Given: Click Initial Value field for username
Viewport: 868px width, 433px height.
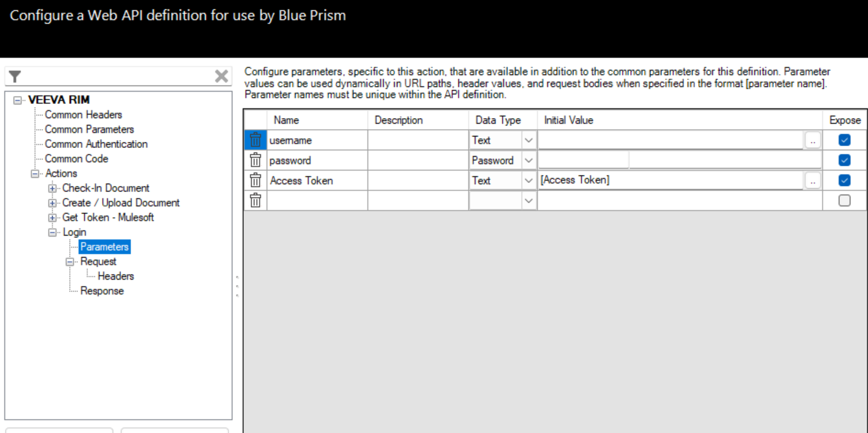Looking at the screenshot, I should 671,140.
